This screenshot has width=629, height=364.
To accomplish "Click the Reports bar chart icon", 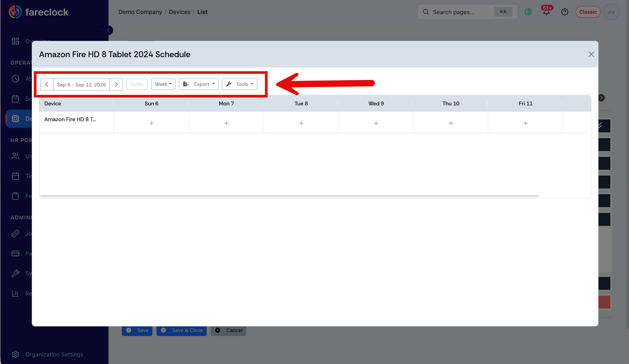I will (x=15, y=293).
